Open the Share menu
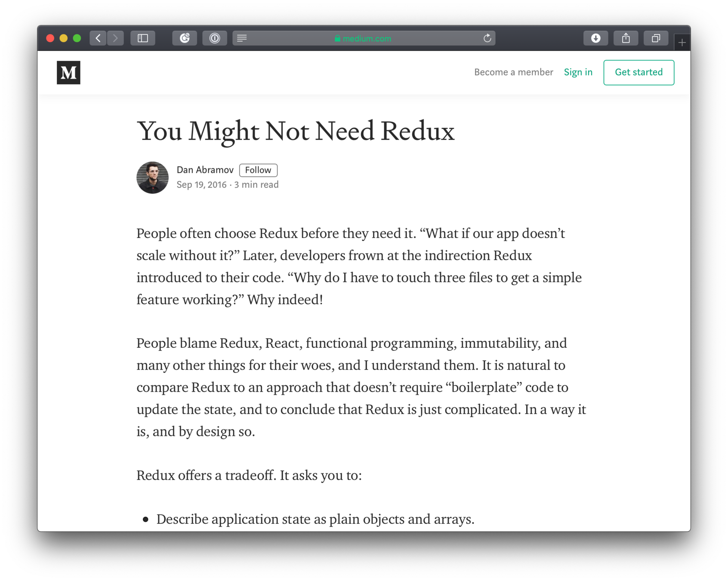This screenshot has height=581, width=728. (626, 38)
